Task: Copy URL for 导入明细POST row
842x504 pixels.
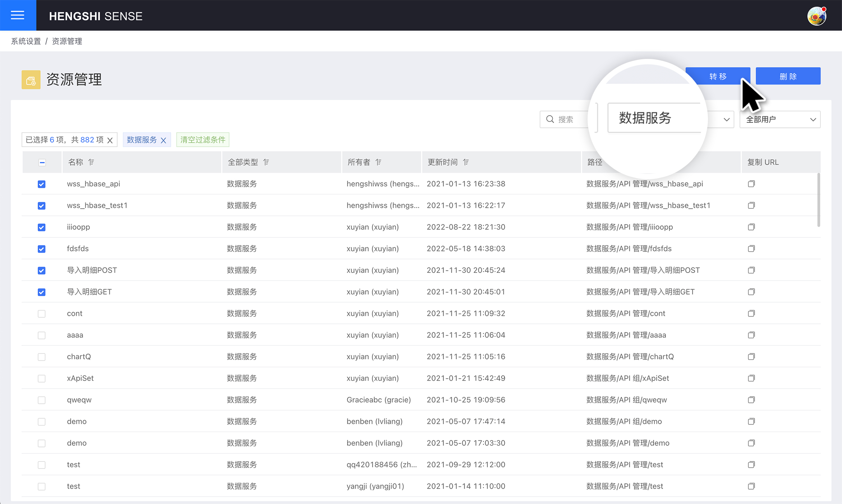Action: pos(751,270)
